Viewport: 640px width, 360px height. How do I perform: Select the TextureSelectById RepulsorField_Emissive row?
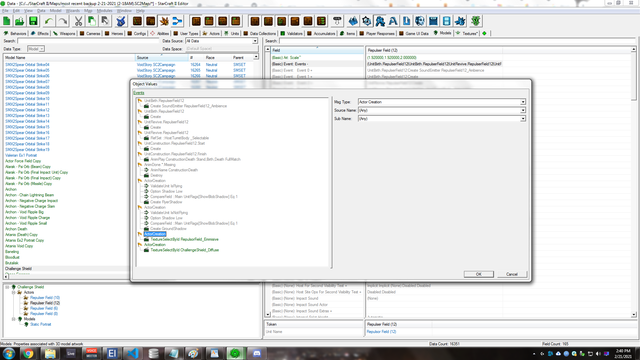tap(184, 239)
